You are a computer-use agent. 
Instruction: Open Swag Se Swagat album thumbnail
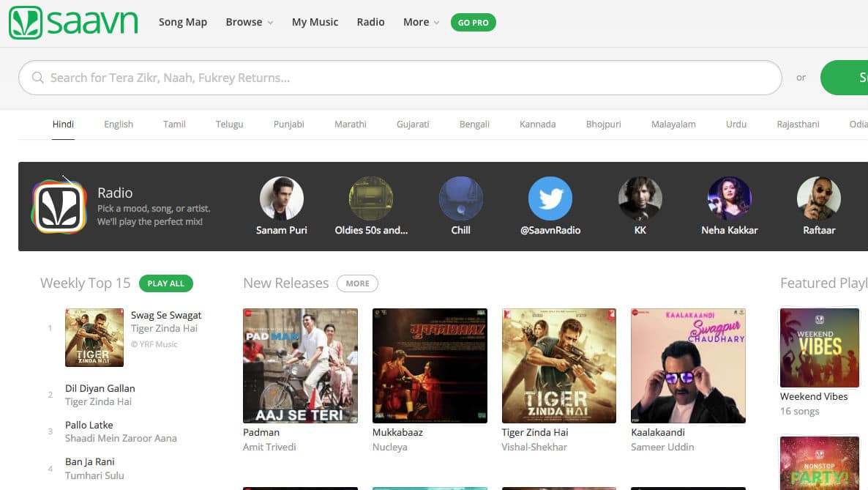pos(94,338)
